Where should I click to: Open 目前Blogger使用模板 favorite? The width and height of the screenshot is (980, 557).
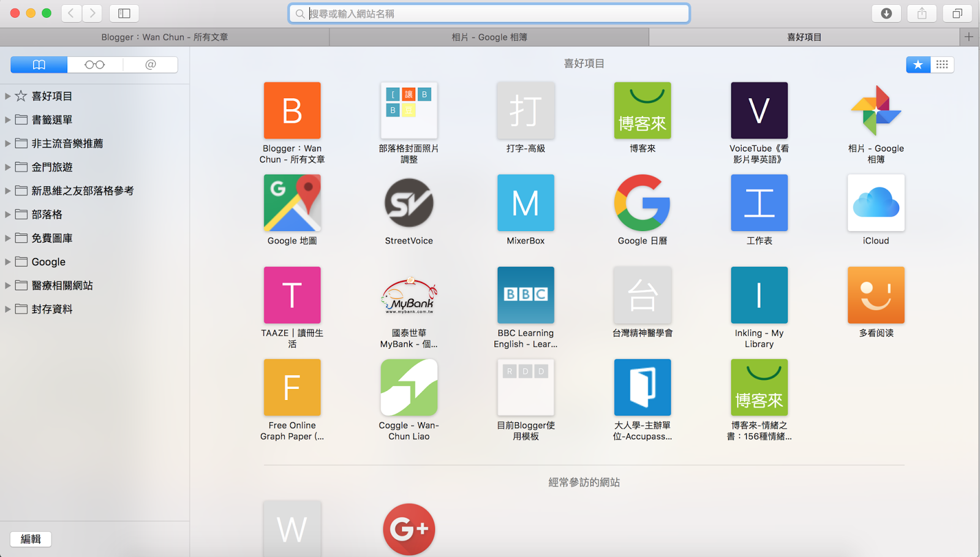(526, 387)
